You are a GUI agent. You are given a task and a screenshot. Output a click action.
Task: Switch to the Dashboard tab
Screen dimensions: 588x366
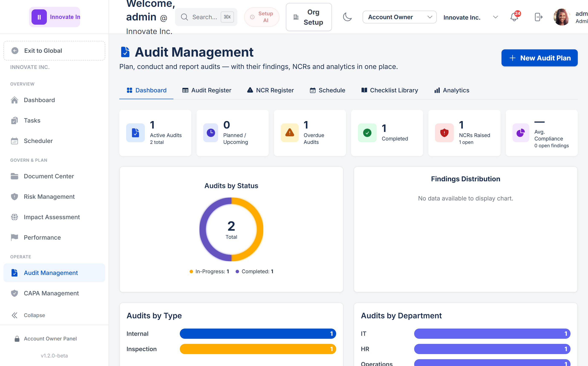click(x=146, y=90)
